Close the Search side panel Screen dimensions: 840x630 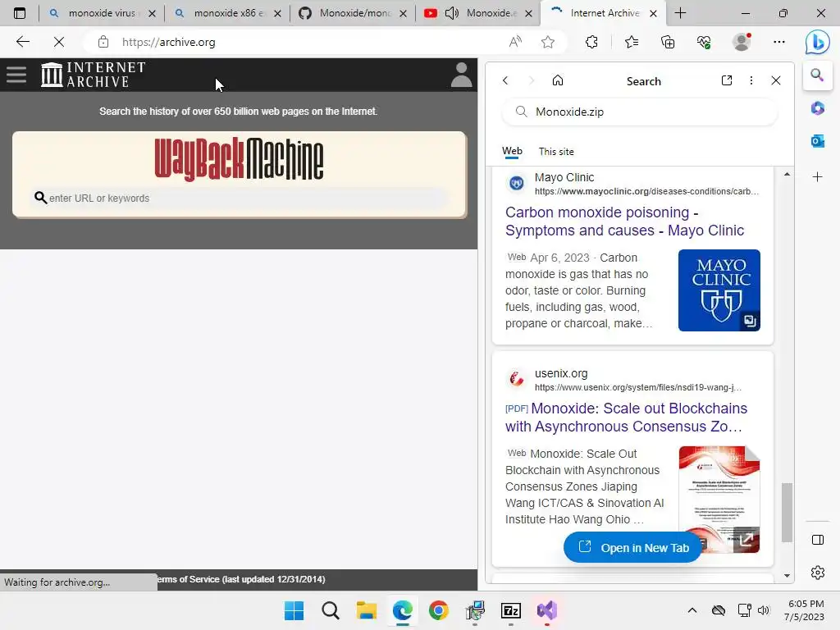(776, 80)
